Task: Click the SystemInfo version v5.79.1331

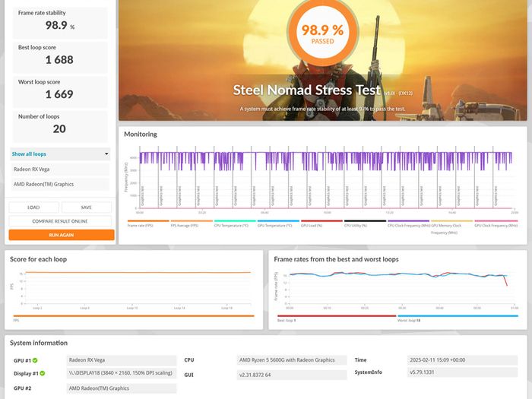Action: click(x=462, y=372)
